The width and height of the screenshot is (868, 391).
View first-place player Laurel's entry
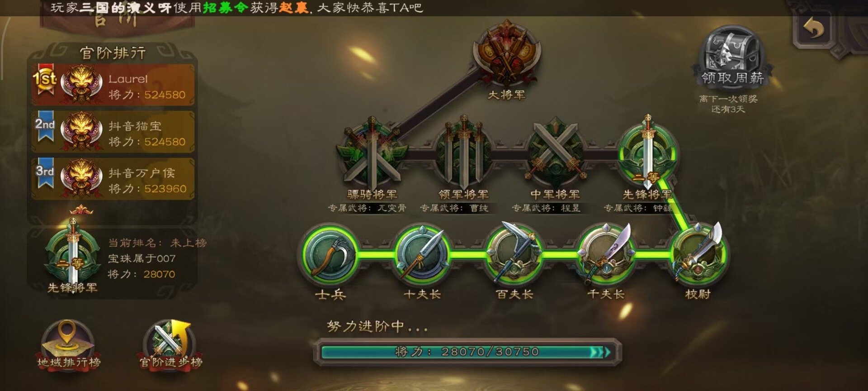113,85
